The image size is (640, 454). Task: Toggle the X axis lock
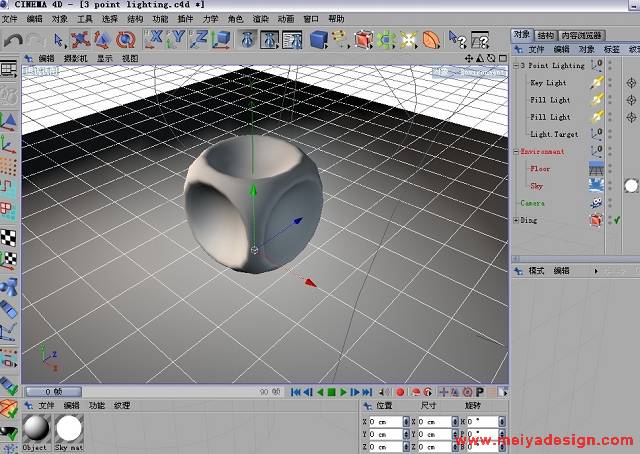pyautogui.click(x=154, y=40)
